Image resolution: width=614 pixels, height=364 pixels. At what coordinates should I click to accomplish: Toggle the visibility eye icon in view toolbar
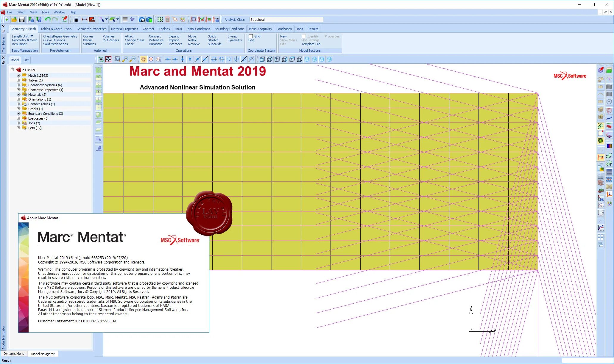point(101,59)
